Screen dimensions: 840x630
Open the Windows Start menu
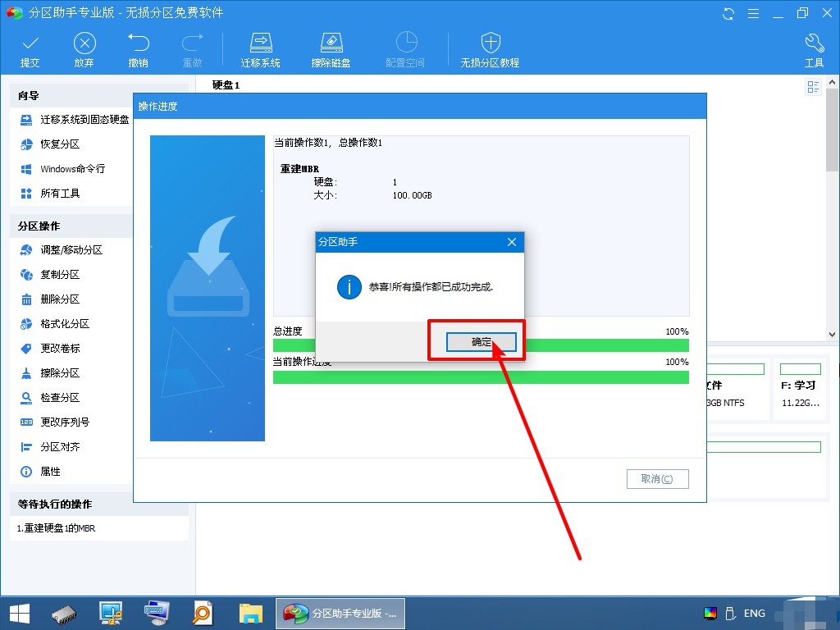[20, 614]
